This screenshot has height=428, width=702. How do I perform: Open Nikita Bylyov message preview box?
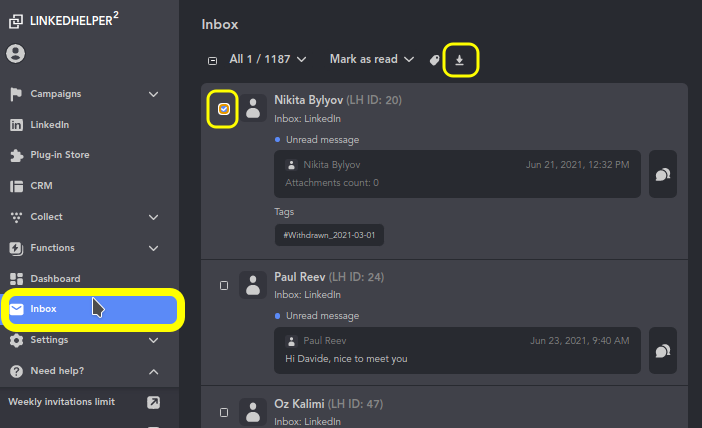(457, 174)
